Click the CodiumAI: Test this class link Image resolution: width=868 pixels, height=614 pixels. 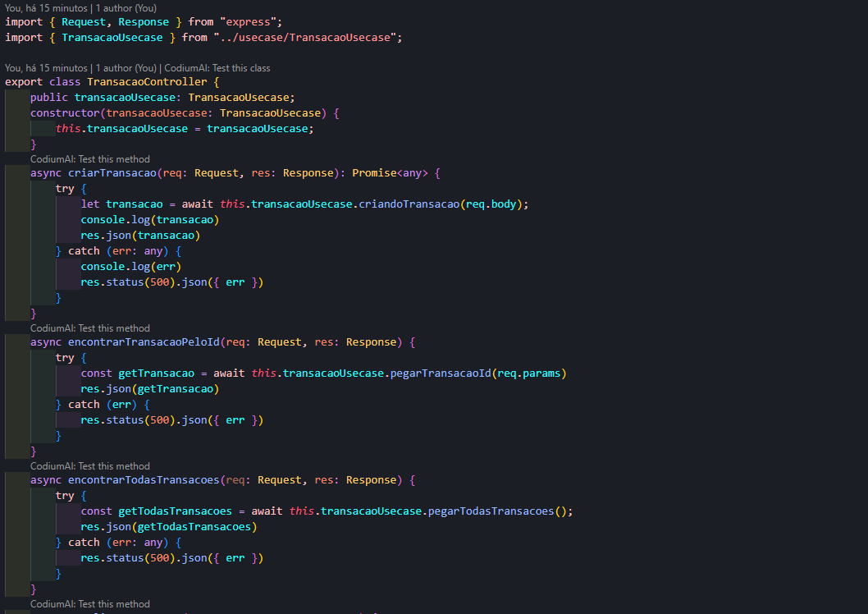coord(217,68)
